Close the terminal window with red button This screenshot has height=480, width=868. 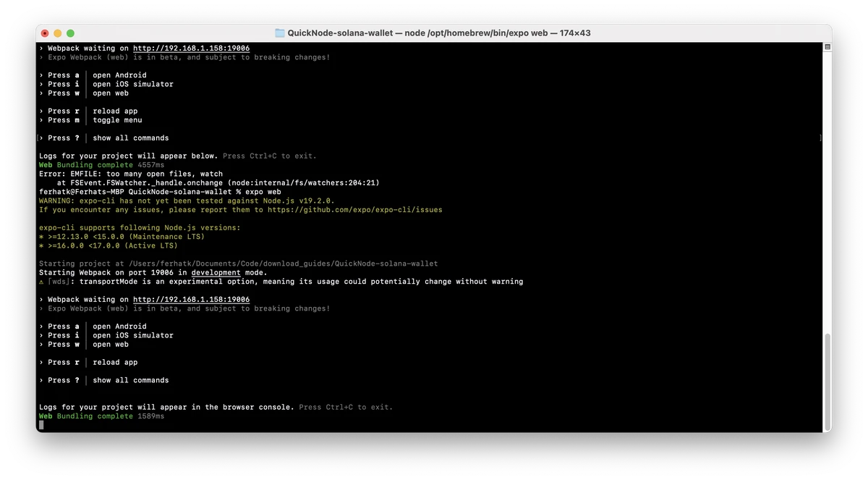pos(45,33)
